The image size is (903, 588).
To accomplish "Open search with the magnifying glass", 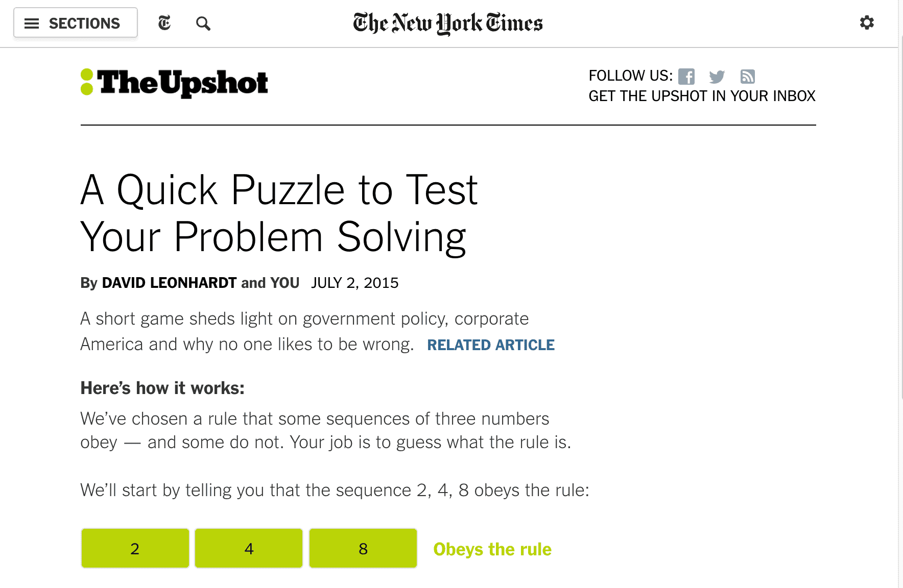I will pyautogui.click(x=203, y=23).
